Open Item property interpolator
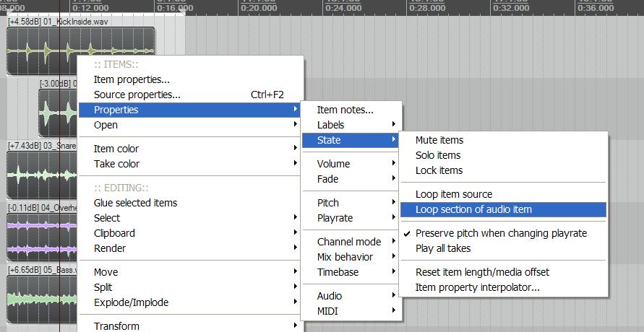644x332 pixels. click(477, 287)
